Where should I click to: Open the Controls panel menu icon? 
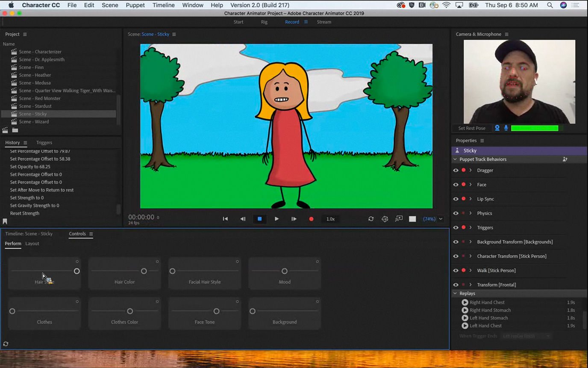point(91,234)
